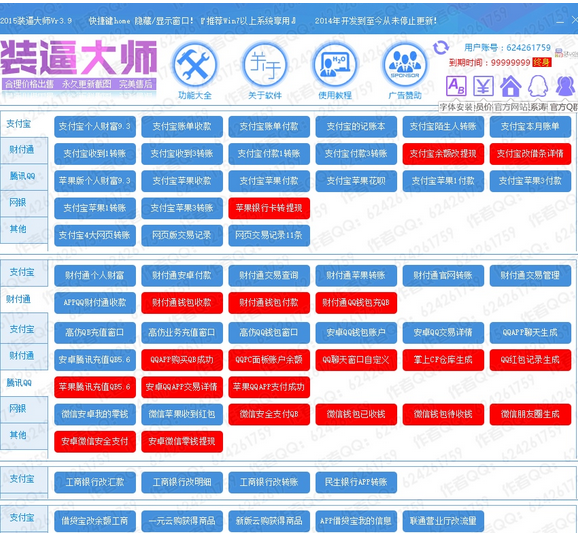Click 安卓QQ钱包账户 button
578x533 pixels.
pyautogui.click(x=356, y=332)
